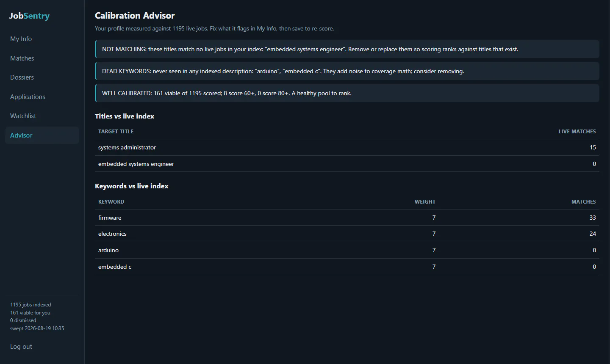Click the LIVE MATCHES column header

pyautogui.click(x=577, y=132)
